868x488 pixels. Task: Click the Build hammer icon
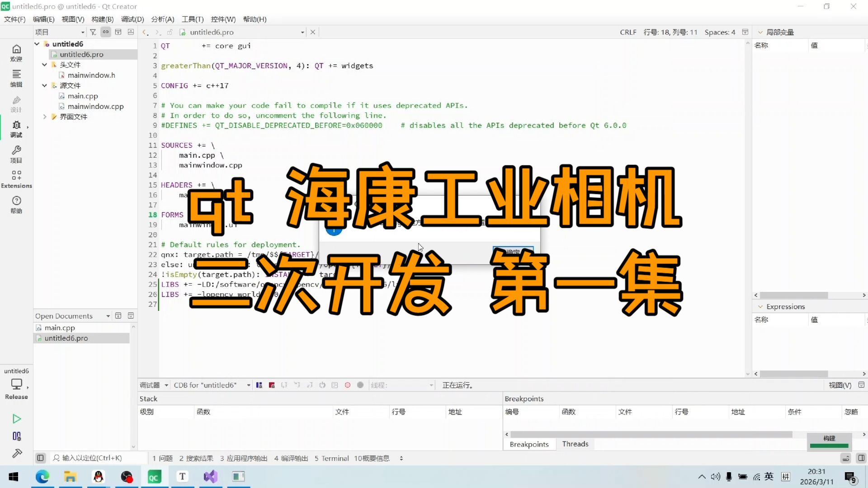(17, 453)
